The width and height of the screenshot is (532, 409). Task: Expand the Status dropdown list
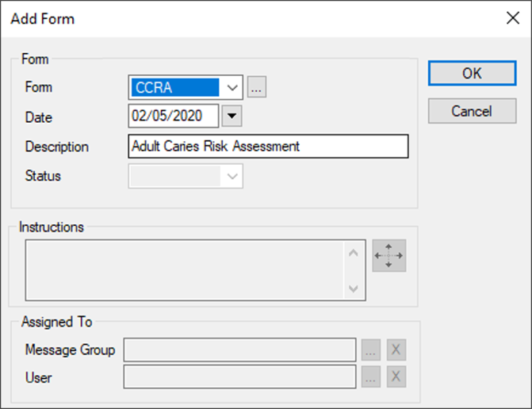pos(232,176)
